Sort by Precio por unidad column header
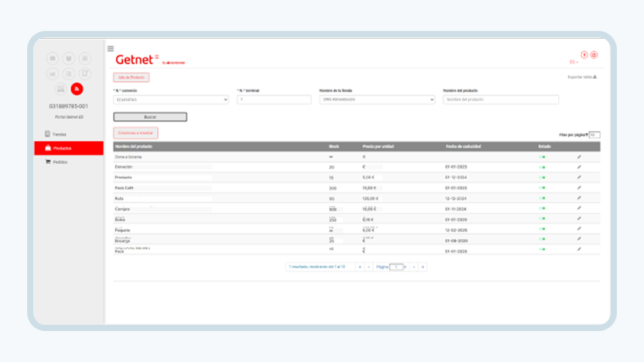The width and height of the screenshot is (644, 362). click(379, 146)
